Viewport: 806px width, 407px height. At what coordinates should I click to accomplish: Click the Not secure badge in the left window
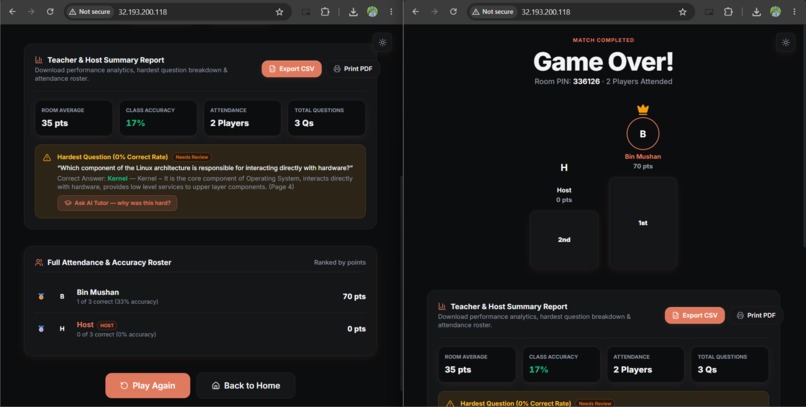pyautogui.click(x=90, y=11)
